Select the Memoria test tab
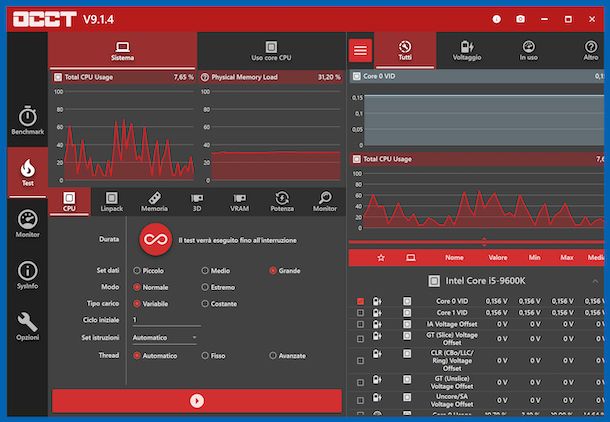 click(154, 202)
